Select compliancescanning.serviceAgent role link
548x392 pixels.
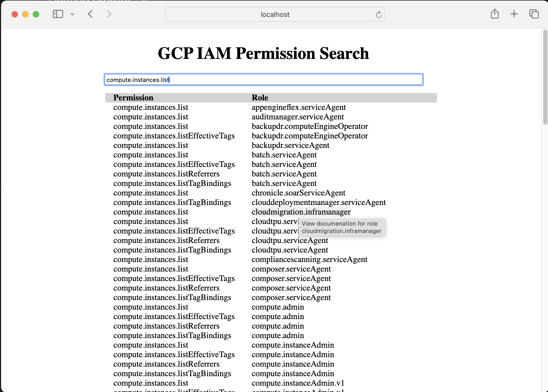tap(309, 259)
